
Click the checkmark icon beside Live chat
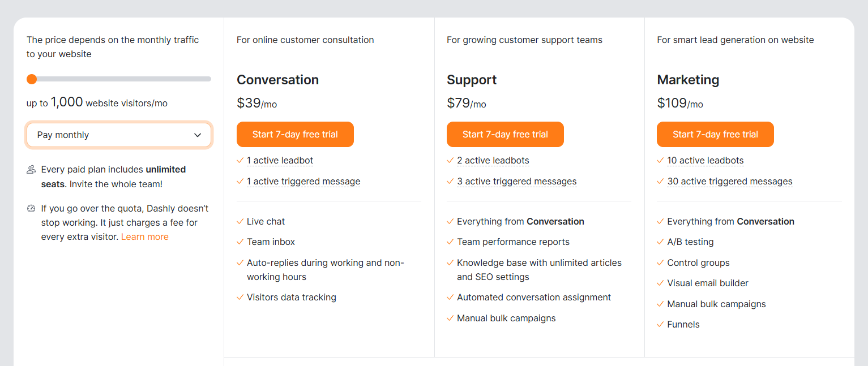pyautogui.click(x=240, y=221)
